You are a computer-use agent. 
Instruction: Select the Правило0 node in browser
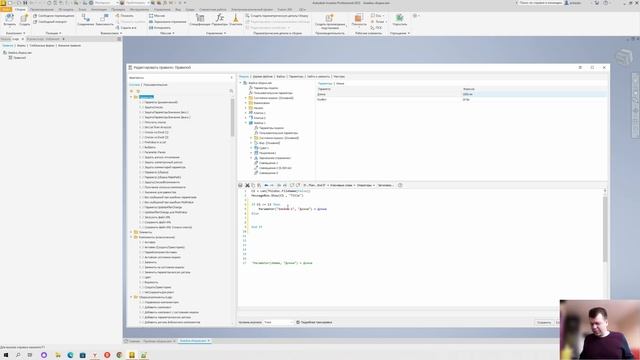tap(19, 58)
